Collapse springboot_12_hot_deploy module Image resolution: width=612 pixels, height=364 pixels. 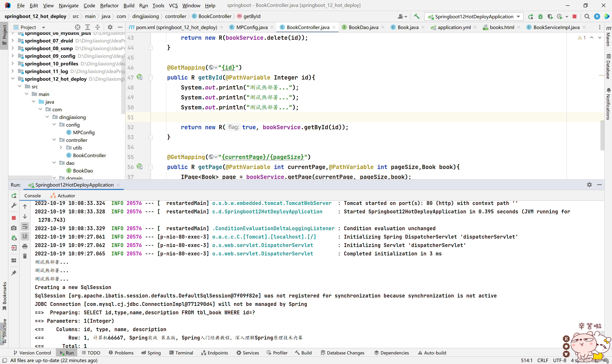pos(13,79)
